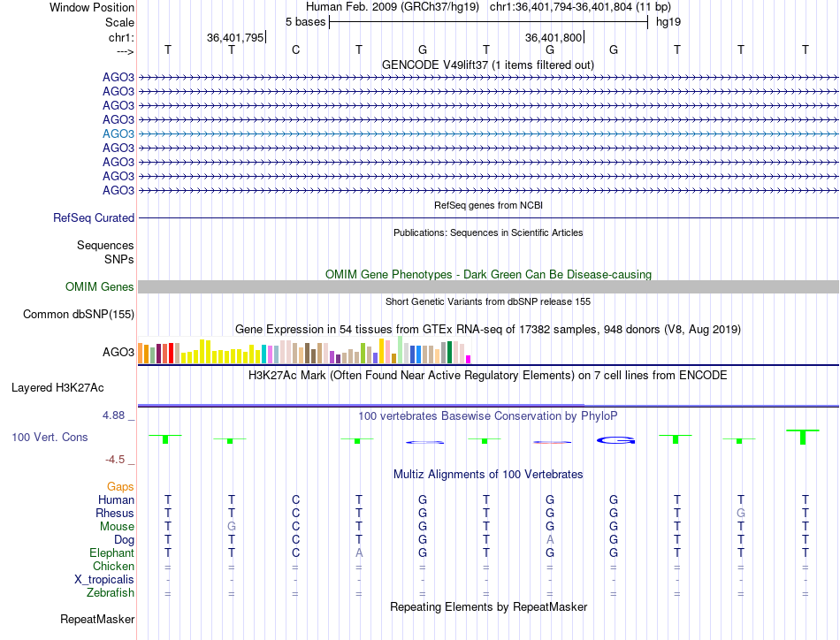
Task: Open the GTEx Gene Expression in 54 tissues title
Action: click(488, 330)
